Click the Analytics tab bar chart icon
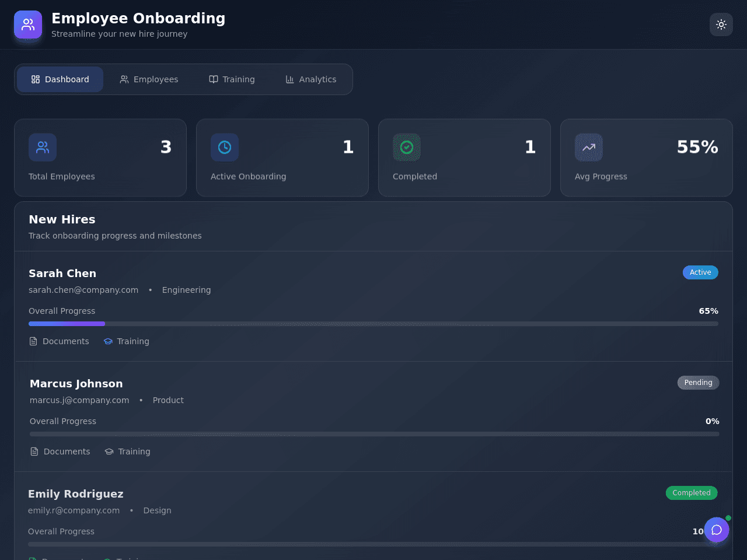The width and height of the screenshot is (747, 560). (x=290, y=79)
